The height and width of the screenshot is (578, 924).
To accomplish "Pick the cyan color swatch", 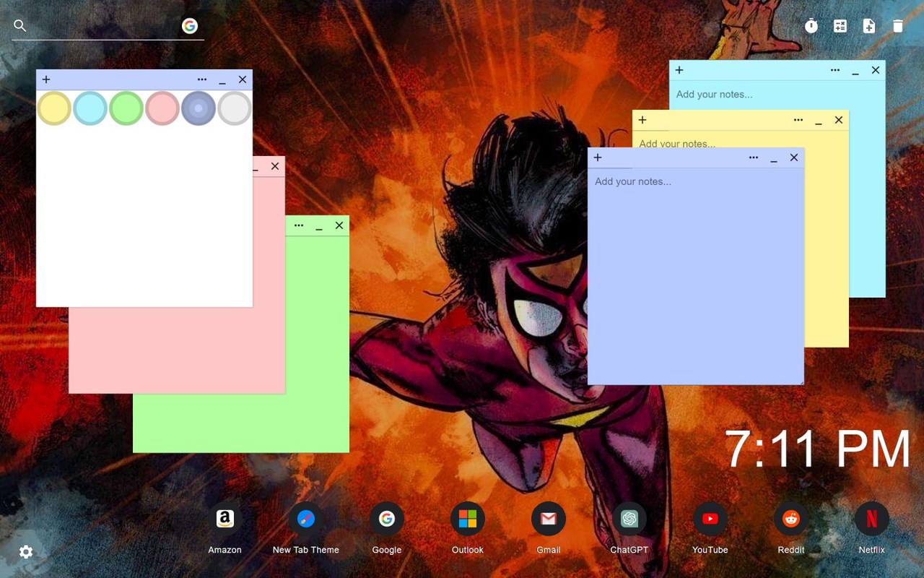I will [x=90, y=108].
